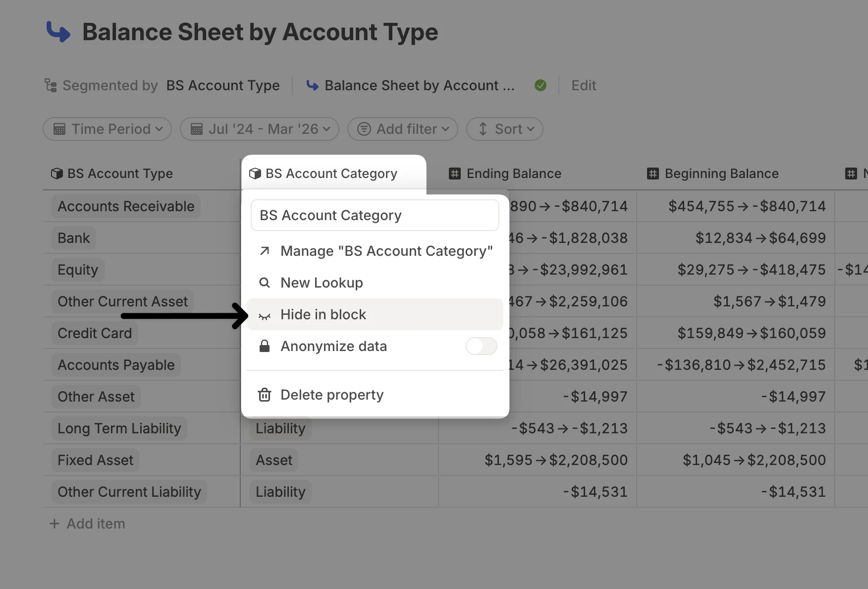
Task: Click the hierarchy icon next to Segmented by
Action: [51, 86]
